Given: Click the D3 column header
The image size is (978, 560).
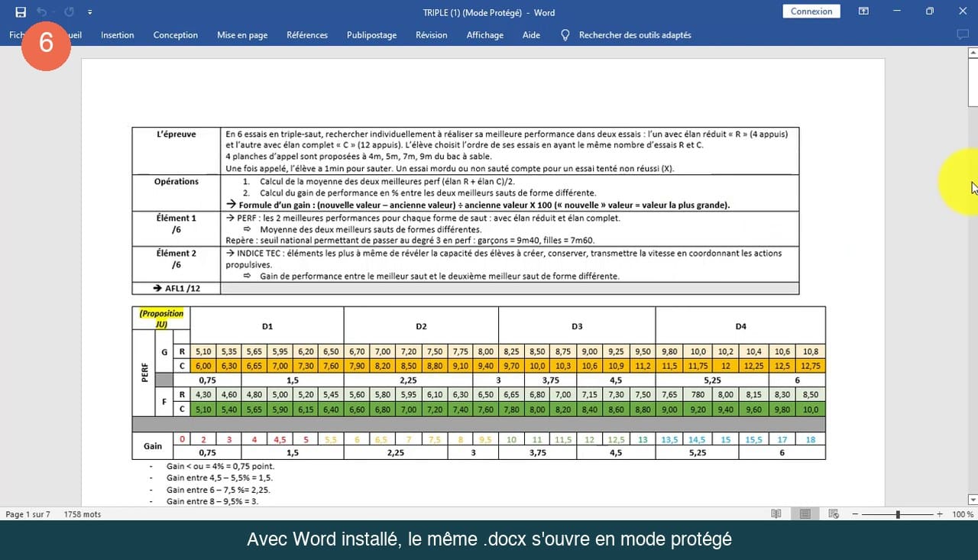Looking at the screenshot, I should 577,326.
